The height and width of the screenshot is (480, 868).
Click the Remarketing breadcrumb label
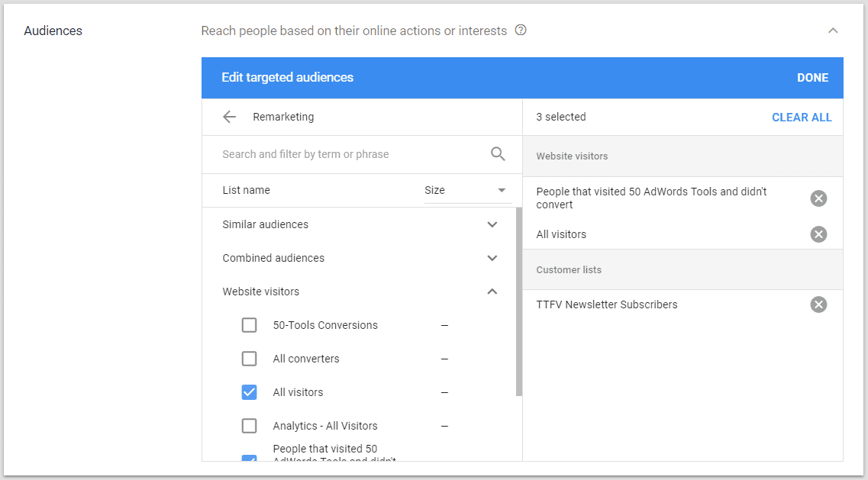click(283, 117)
